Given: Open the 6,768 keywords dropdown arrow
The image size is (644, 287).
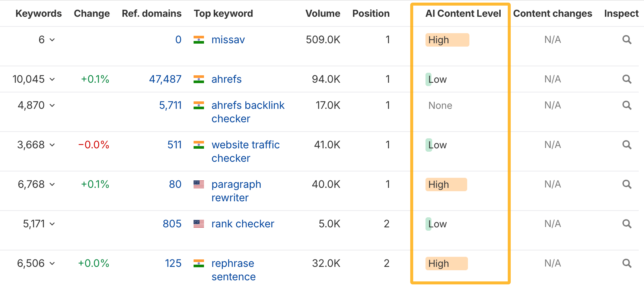Looking at the screenshot, I should [52, 184].
